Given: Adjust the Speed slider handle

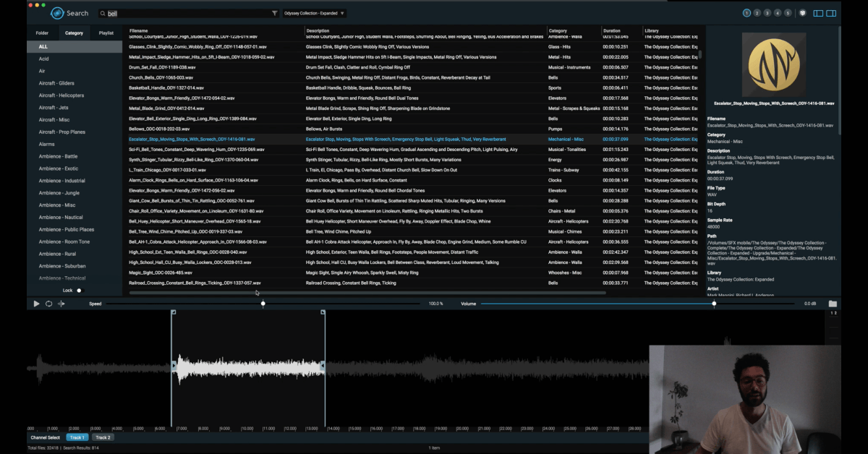Looking at the screenshot, I should (x=263, y=304).
